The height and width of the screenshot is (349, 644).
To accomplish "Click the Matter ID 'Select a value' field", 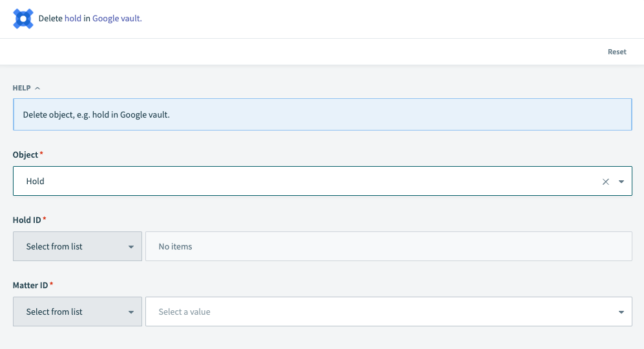I will 381,312.
